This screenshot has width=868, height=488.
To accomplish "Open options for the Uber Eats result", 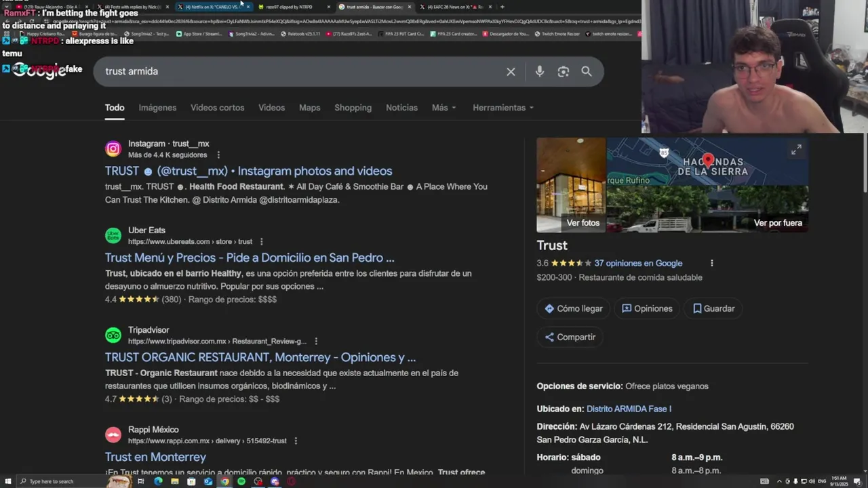I will [262, 241].
